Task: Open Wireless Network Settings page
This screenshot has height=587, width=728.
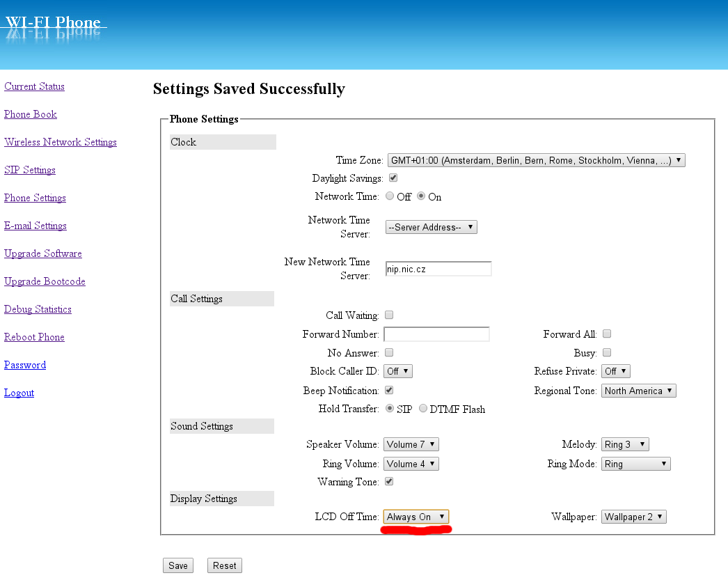Action: click(x=61, y=142)
